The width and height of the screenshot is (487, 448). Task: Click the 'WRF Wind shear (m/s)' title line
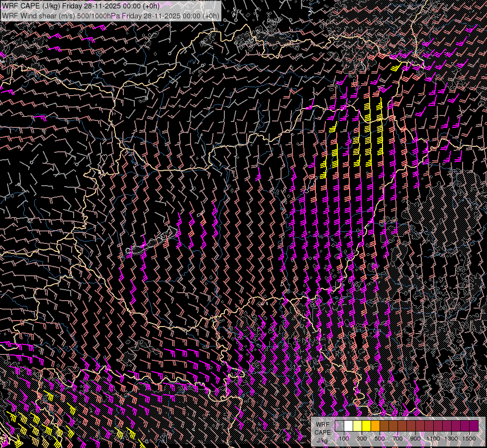tap(110, 15)
